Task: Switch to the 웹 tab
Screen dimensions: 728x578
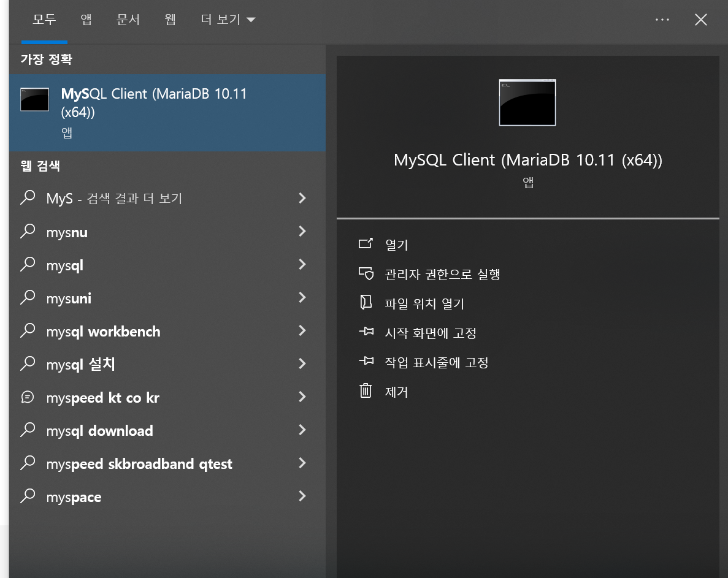Action: tap(171, 20)
